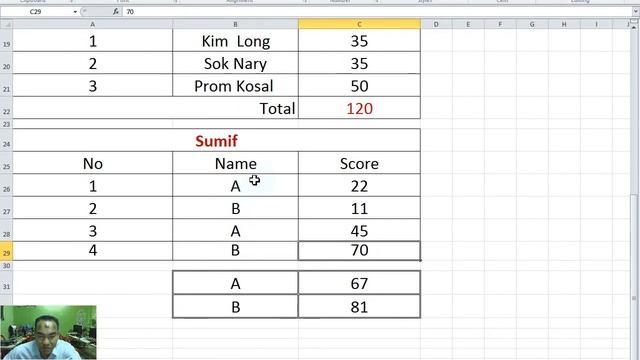Click the cell containing Kim Long
The width and height of the screenshot is (640, 360).
pyautogui.click(x=236, y=41)
